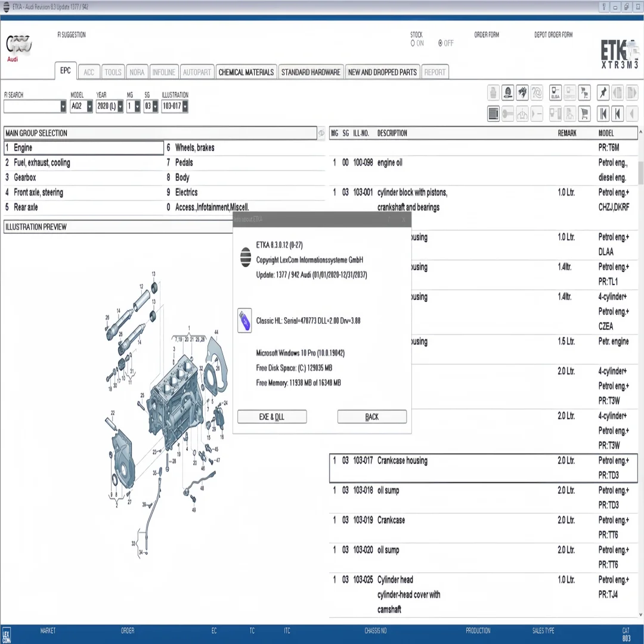The height and width of the screenshot is (644, 644).
Task: Select main group 4 Front axle, steering
Action: pyautogui.click(x=38, y=193)
